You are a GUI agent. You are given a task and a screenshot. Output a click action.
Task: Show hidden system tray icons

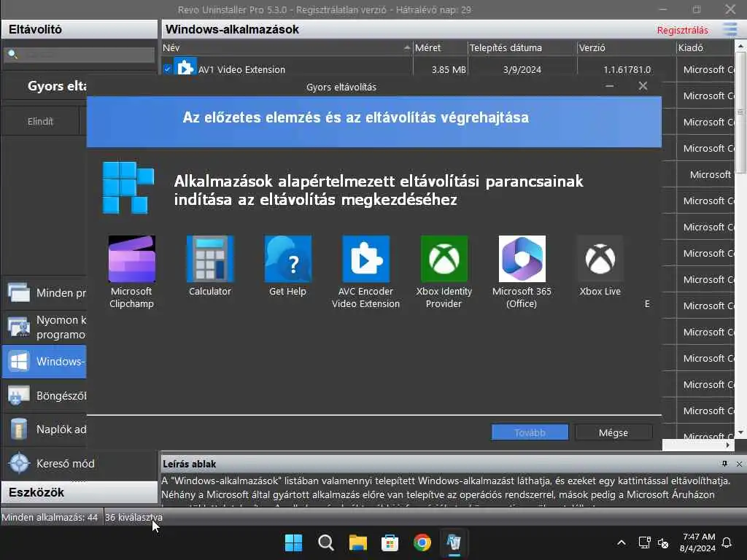tap(622, 542)
